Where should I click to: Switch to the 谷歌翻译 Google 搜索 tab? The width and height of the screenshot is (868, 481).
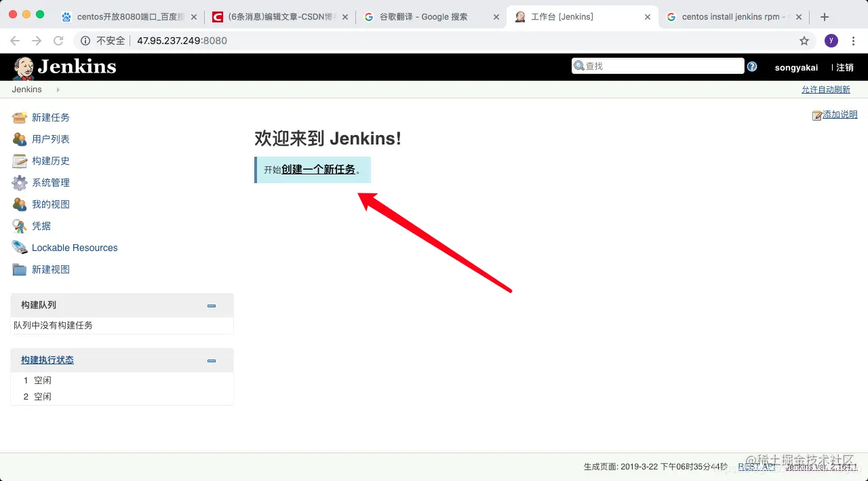coord(431,17)
